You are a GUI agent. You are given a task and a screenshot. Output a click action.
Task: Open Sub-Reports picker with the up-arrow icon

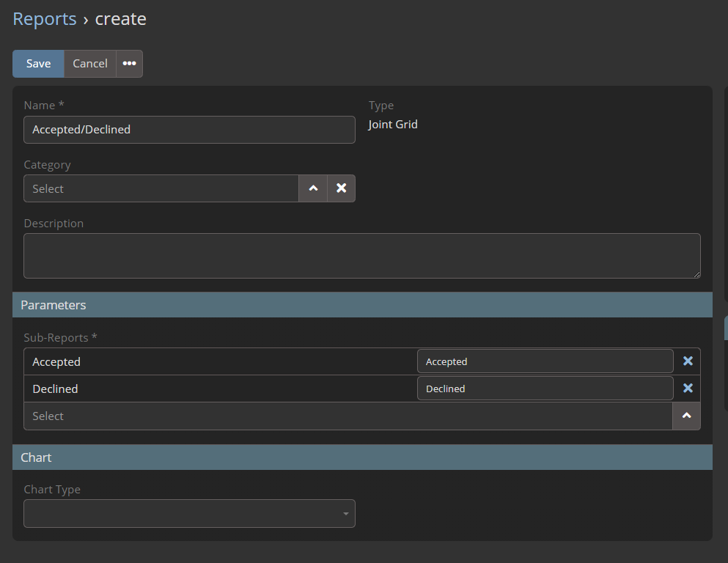tap(686, 416)
